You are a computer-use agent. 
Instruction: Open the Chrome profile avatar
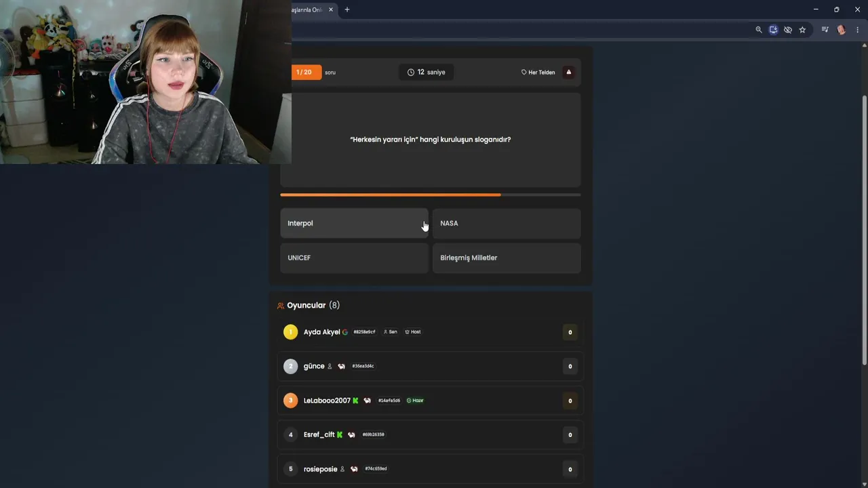click(x=842, y=30)
